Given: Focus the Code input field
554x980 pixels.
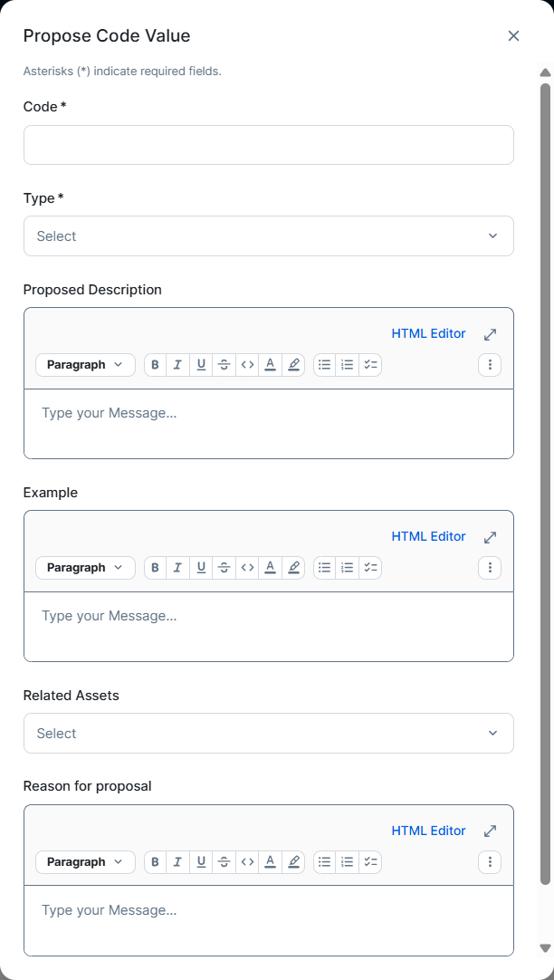Looking at the screenshot, I should [x=269, y=145].
